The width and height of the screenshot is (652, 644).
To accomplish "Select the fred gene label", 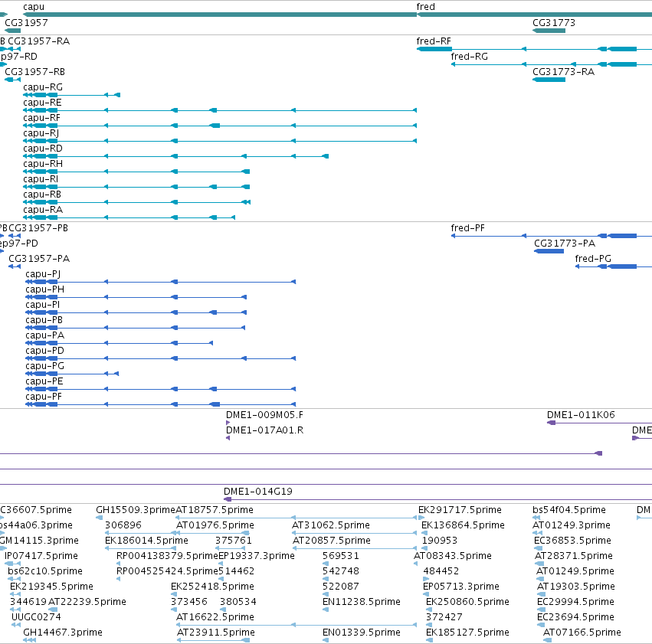I will [425, 7].
